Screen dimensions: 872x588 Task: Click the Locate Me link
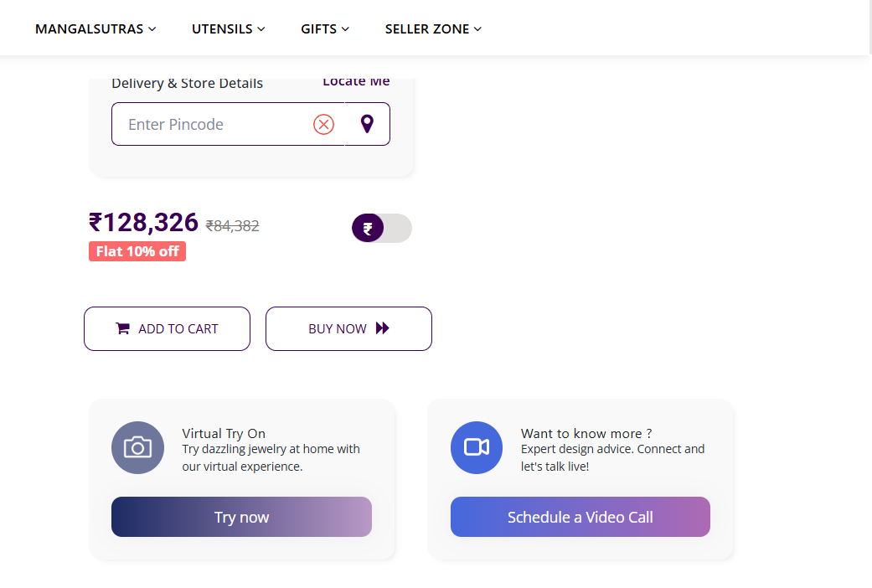355,80
